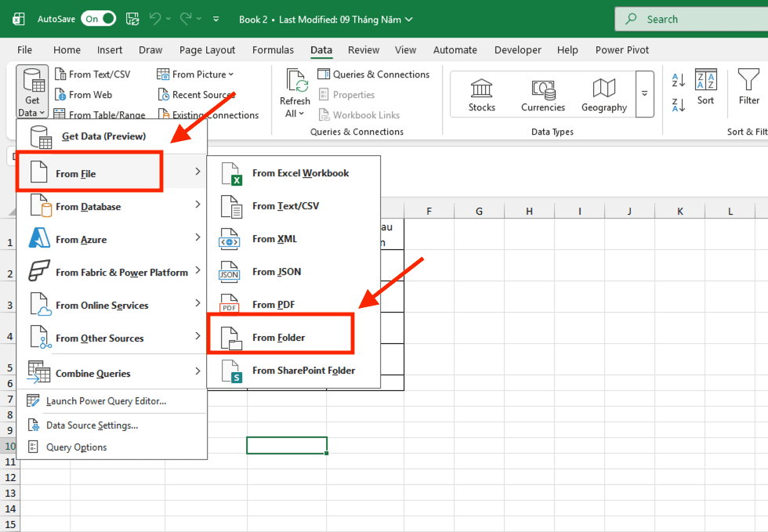Toggle the AutoSave switch
This screenshot has height=532, width=768.
click(x=99, y=19)
